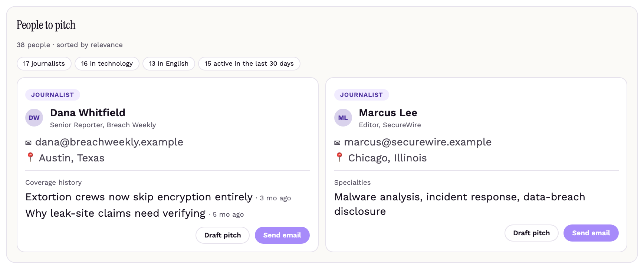Click the envelope icon beside Dana's email

point(28,143)
